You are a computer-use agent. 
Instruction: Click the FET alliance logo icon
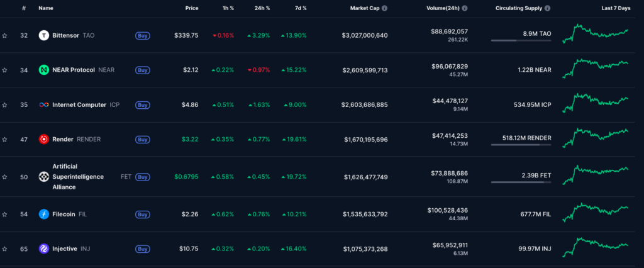click(44, 177)
